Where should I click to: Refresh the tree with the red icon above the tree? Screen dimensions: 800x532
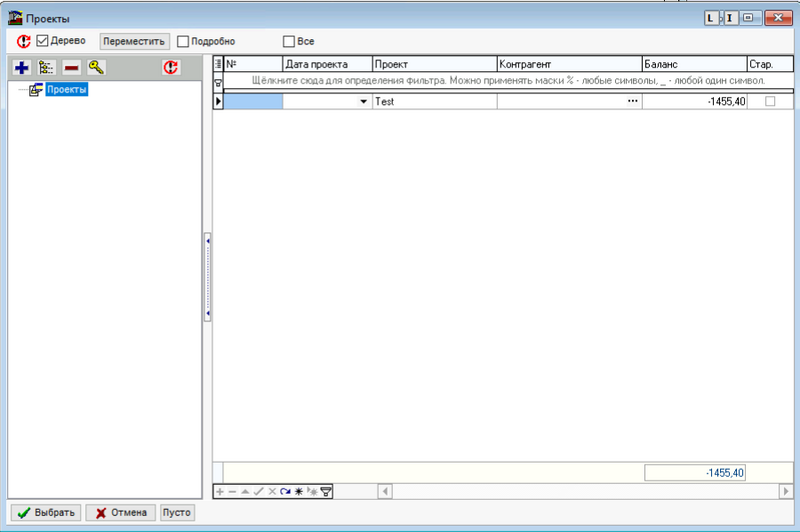coord(171,68)
